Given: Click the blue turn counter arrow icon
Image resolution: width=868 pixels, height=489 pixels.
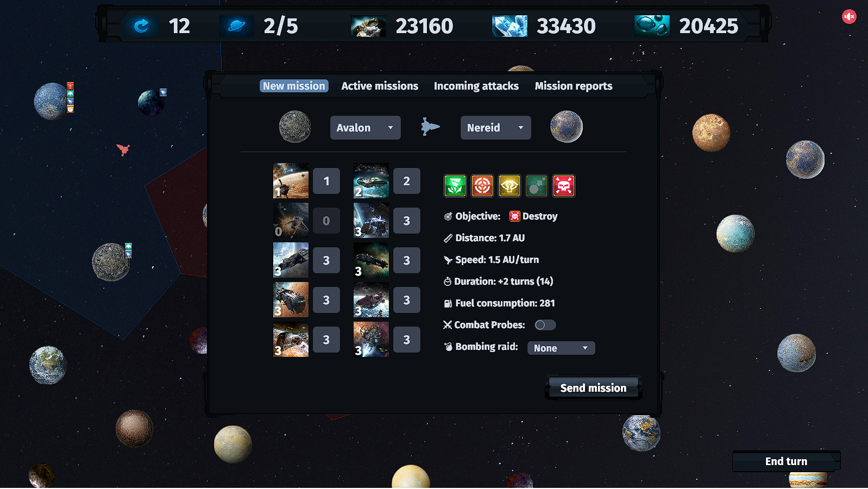Looking at the screenshot, I should [x=141, y=26].
